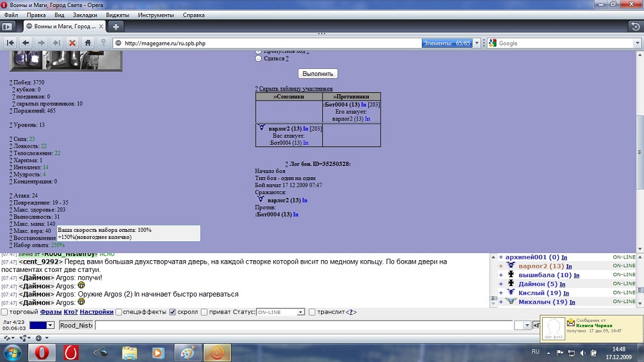Open Paint from the taskbar
The height and width of the screenshot is (362, 644).
(188, 353)
